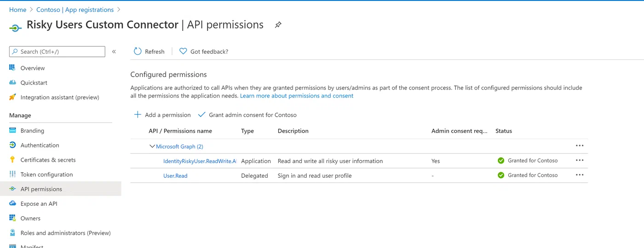Viewport: 644px width, 248px height.
Task: Click the Status column header
Action: pos(504,131)
